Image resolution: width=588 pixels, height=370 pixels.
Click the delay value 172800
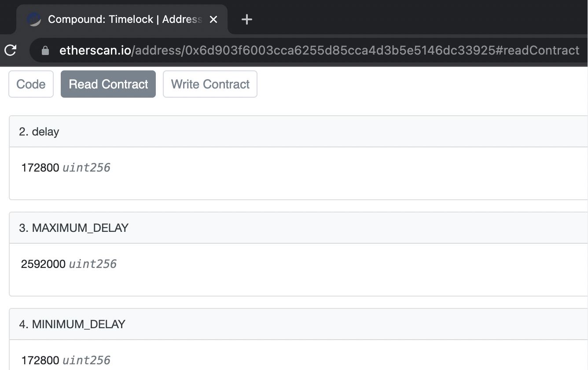coord(40,168)
